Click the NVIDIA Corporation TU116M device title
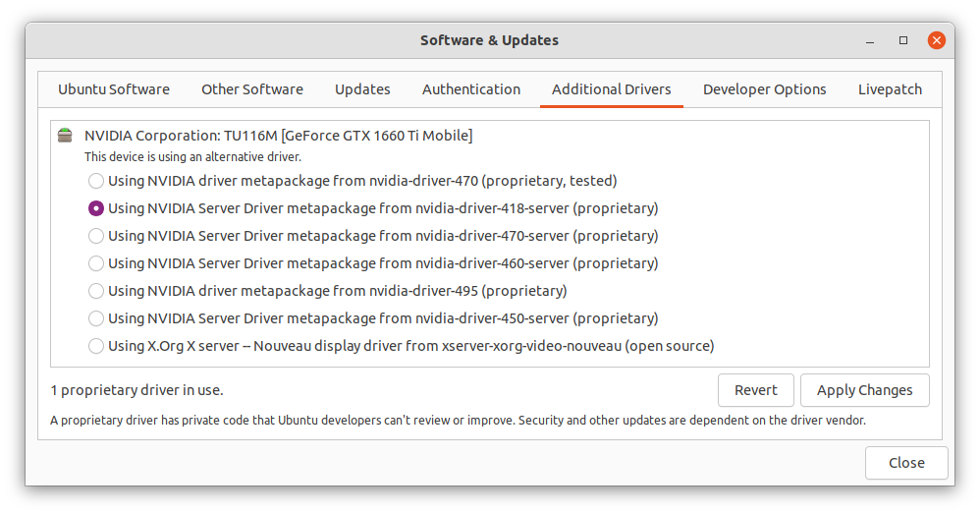 coord(279,136)
